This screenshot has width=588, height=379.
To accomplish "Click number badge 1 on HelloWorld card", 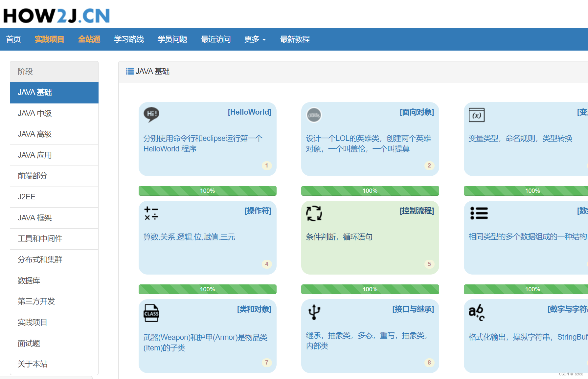I will [x=267, y=166].
